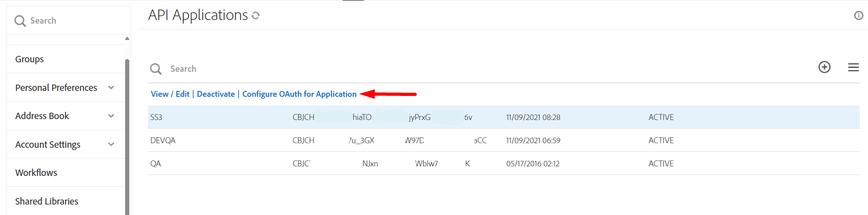
Task: Open the hamburger options menu icon
Action: click(x=853, y=67)
